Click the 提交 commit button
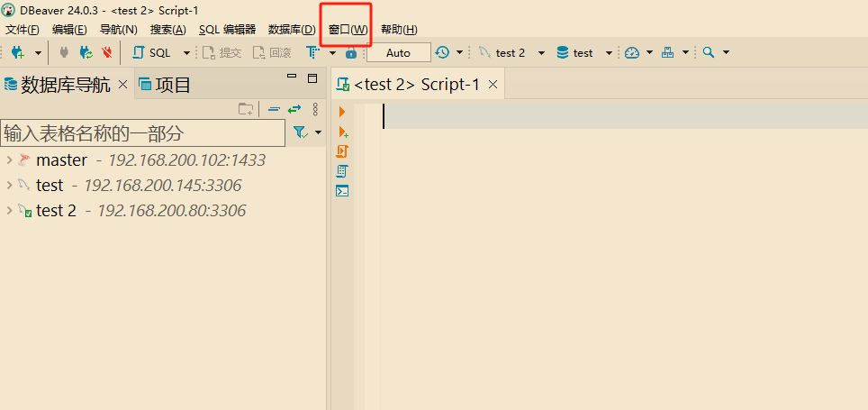 click(x=222, y=52)
